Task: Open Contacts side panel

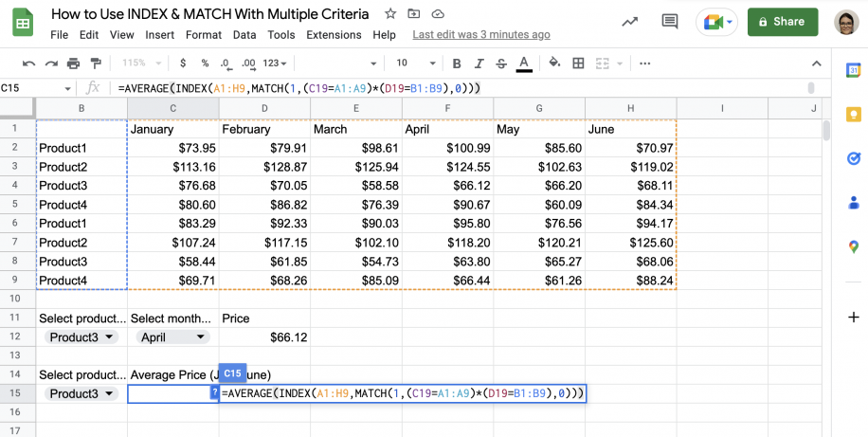Action: point(853,203)
